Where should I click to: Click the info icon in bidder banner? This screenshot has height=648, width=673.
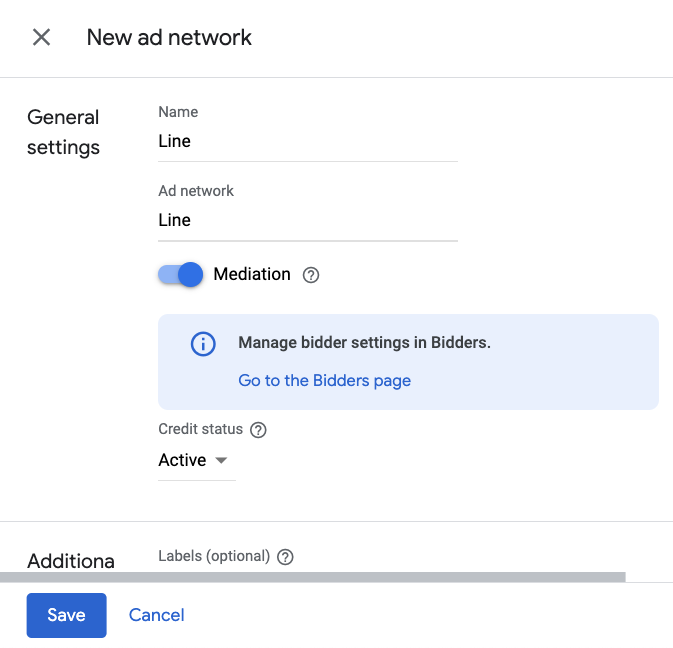(203, 344)
